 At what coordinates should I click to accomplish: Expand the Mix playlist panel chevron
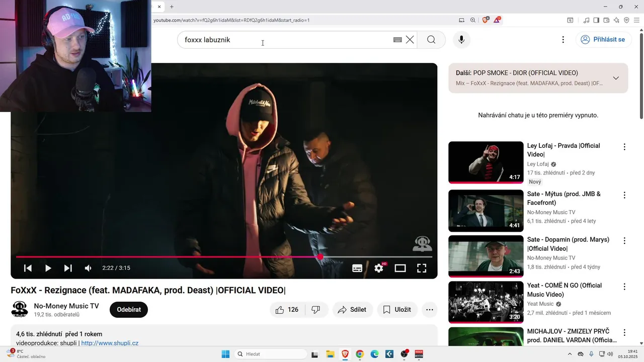tap(616, 78)
